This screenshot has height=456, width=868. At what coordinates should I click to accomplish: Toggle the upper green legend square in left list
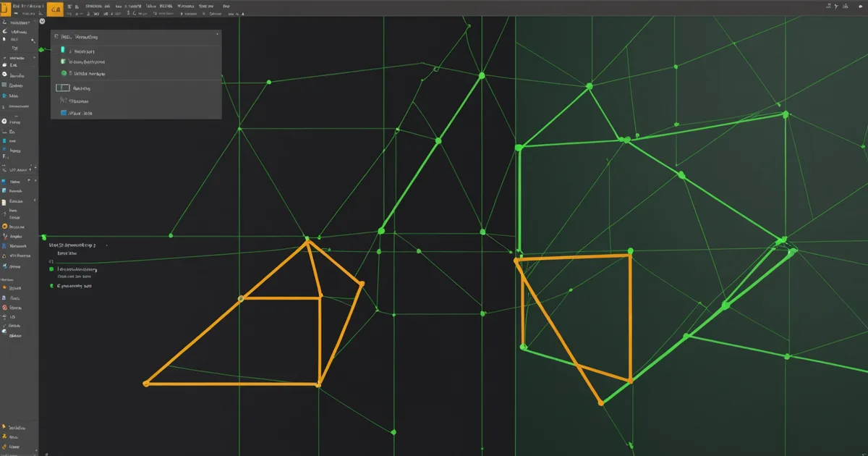tap(51, 269)
